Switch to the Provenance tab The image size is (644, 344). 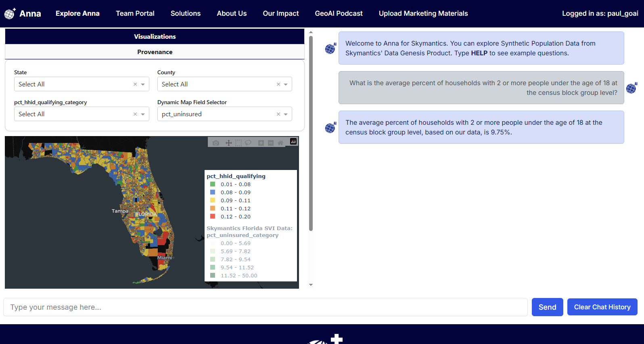[x=155, y=52]
